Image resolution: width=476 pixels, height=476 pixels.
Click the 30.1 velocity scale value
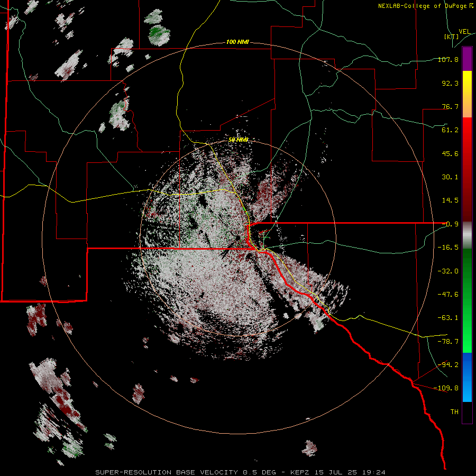tap(450, 177)
